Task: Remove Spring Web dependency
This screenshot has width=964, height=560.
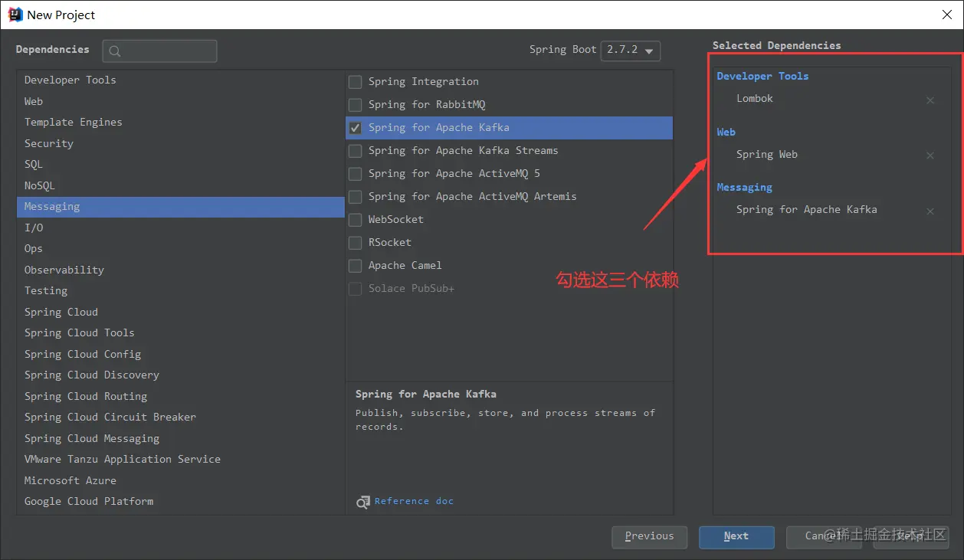Action: pos(930,156)
